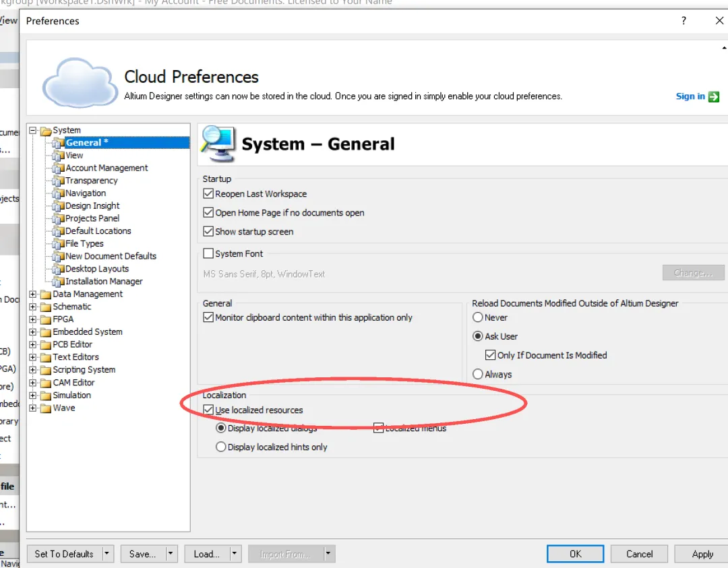
Task: Click the Embedded System folder icon
Action: tap(46, 332)
